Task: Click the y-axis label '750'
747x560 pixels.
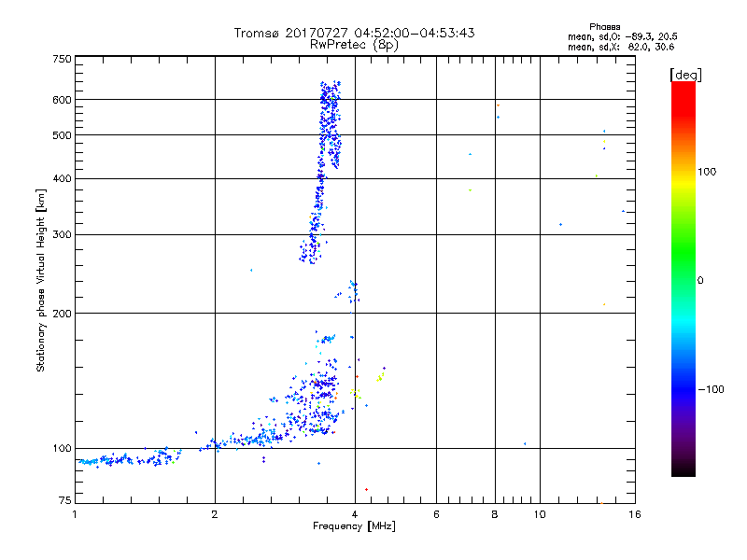Action: pyautogui.click(x=62, y=59)
